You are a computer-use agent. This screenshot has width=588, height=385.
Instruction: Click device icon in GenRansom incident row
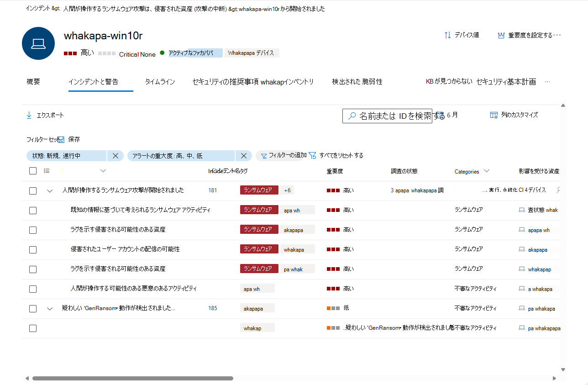522,308
